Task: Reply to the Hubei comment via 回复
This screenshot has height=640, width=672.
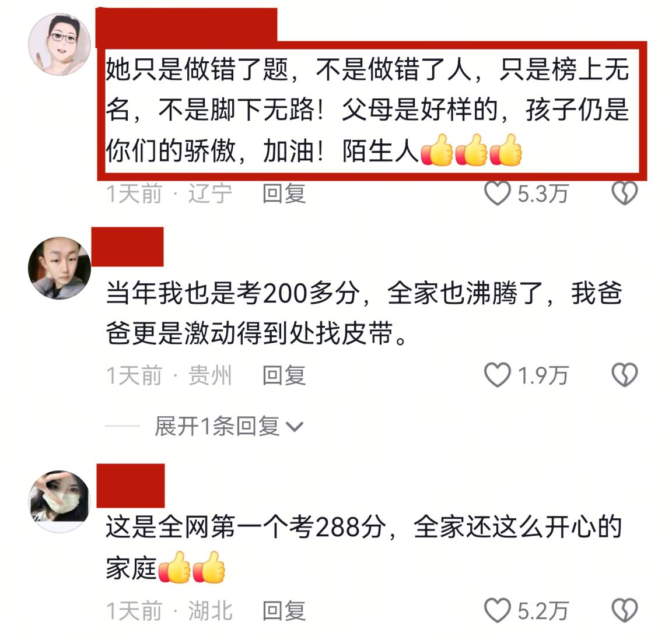Action: pos(283,610)
